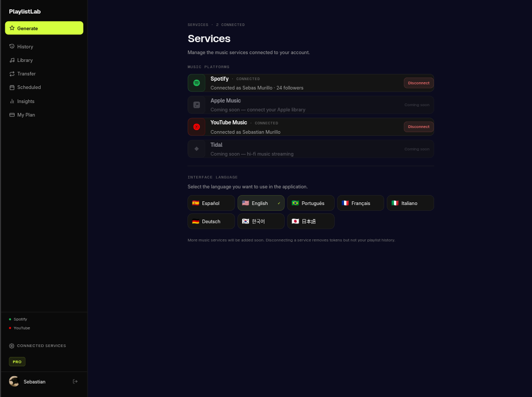
Task: Click the MUSIC PLATFORMS section label
Action: click(209, 67)
